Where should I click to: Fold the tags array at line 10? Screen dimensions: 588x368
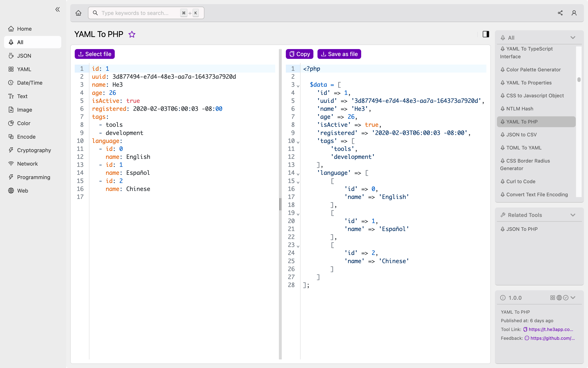click(298, 142)
